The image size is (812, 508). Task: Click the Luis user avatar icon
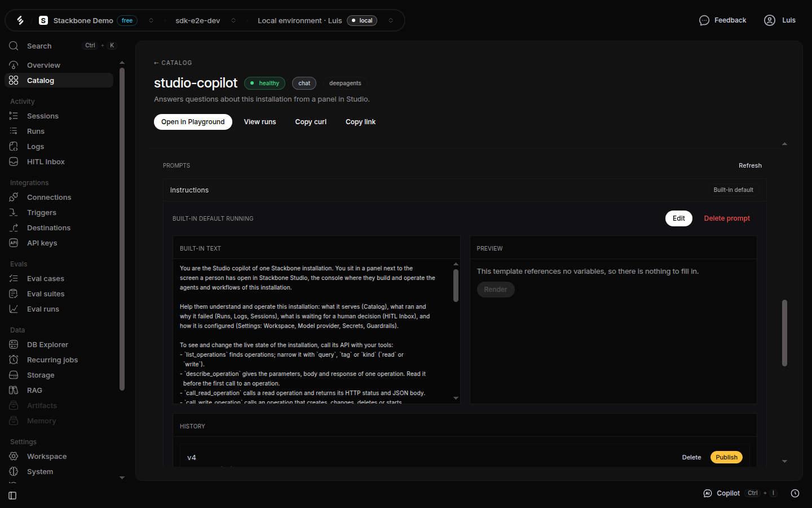(770, 20)
